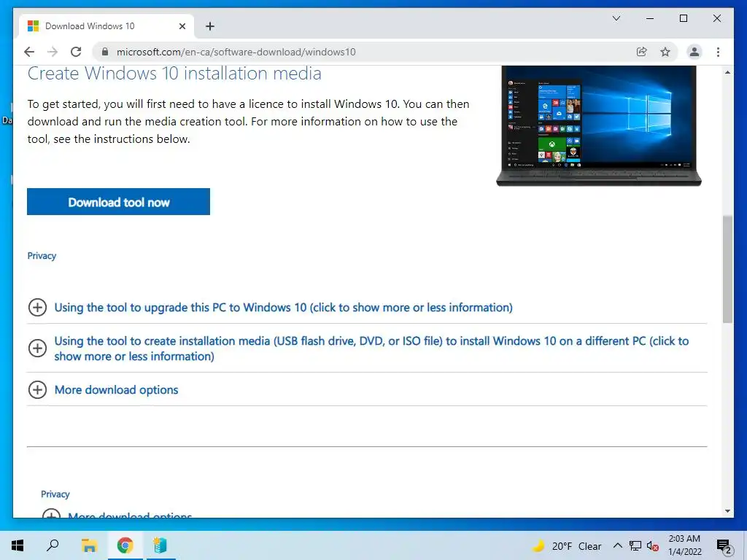Show hidden system tray icons chevron
Screen dimensions: 747x560
coord(617,545)
